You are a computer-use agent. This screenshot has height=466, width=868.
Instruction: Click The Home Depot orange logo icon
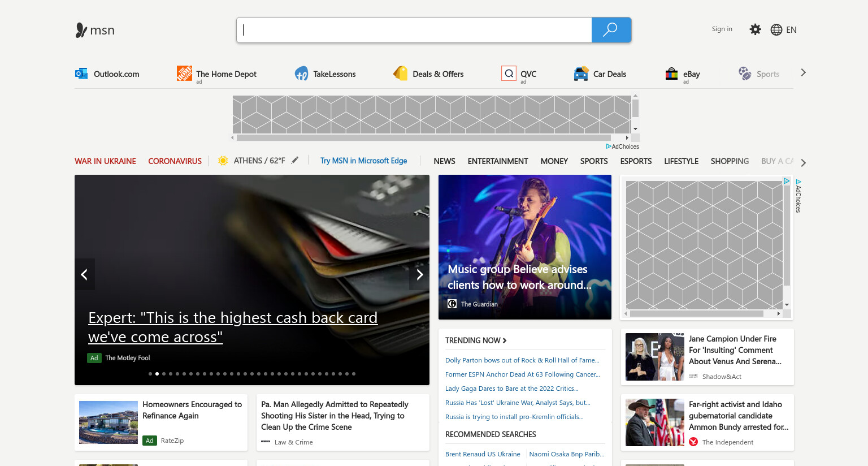pyautogui.click(x=184, y=73)
